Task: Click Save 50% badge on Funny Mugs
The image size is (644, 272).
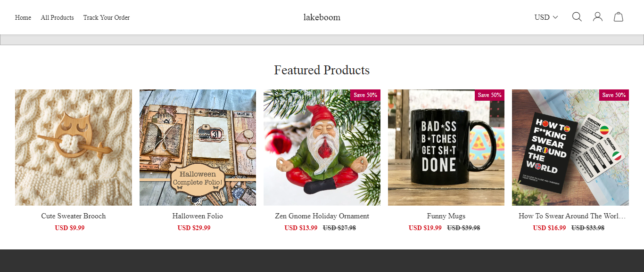Action: 489,95
